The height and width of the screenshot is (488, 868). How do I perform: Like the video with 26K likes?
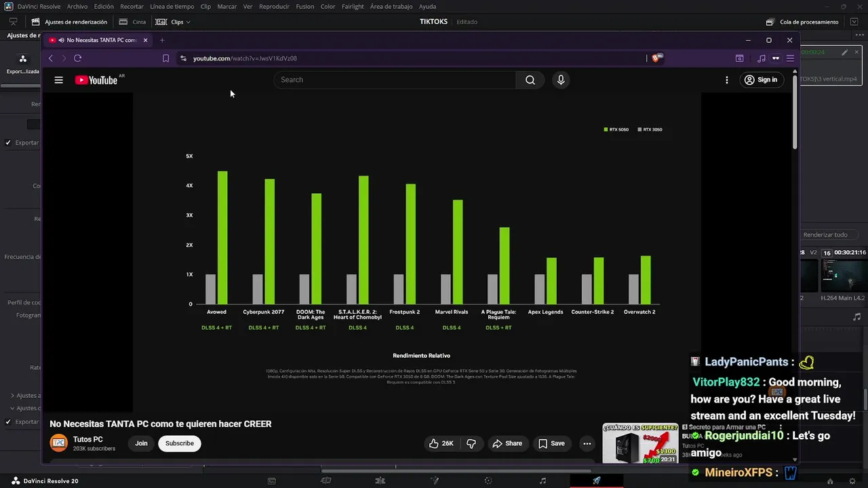click(x=441, y=443)
